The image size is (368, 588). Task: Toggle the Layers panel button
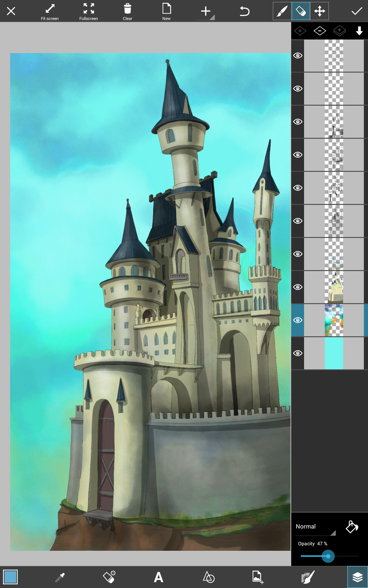(357, 577)
